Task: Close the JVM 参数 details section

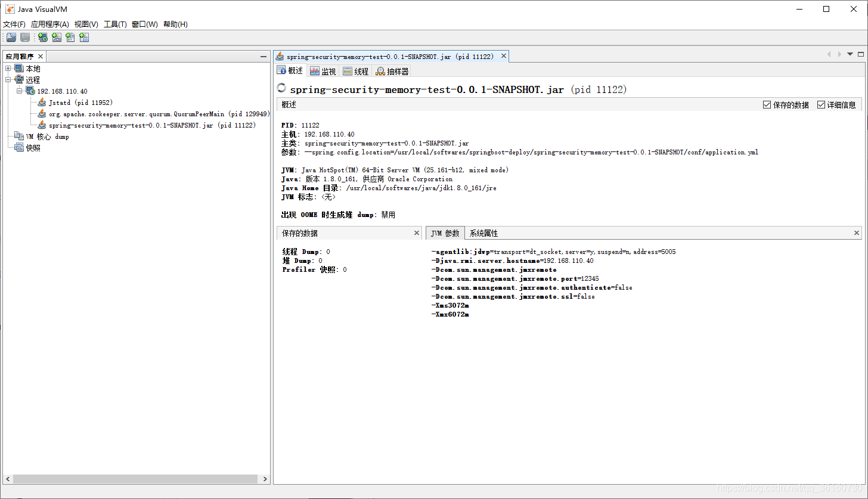Action: (857, 233)
